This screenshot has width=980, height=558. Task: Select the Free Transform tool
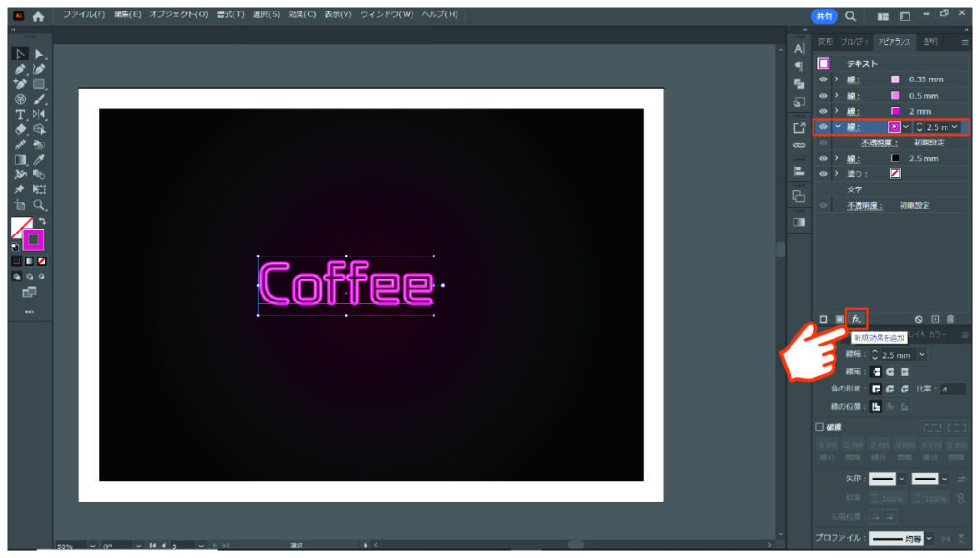pyautogui.click(x=39, y=190)
